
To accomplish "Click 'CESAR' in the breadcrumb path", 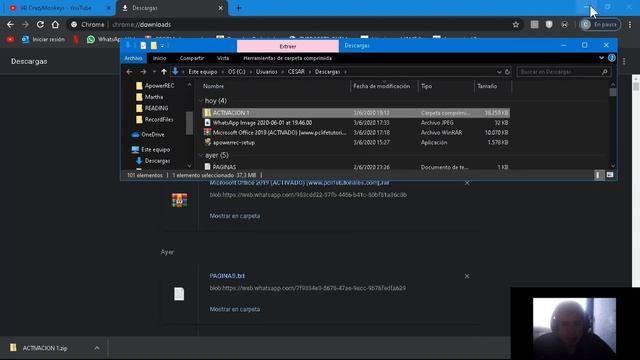I will click(296, 72).
